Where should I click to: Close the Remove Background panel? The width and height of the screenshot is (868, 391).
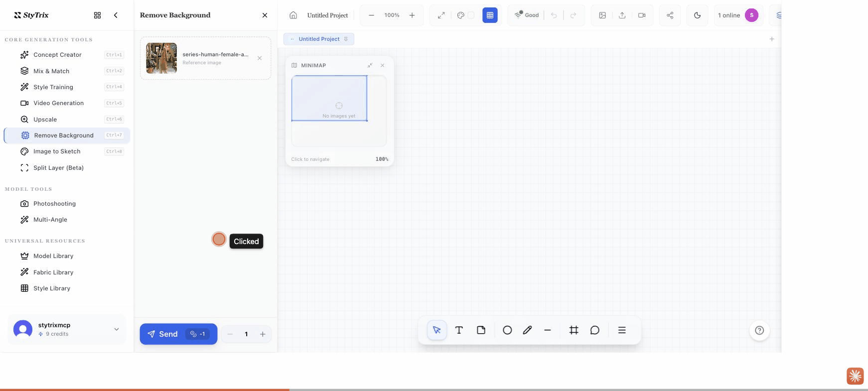tap(265, 15)
